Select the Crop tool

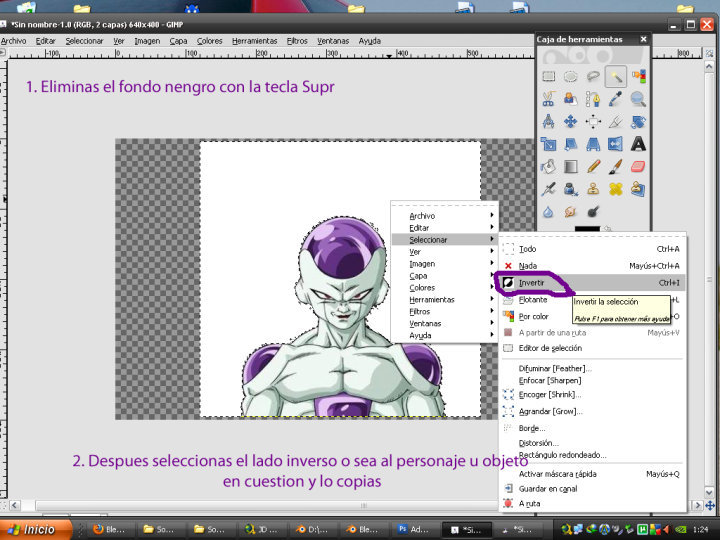click(x=616, y=121)
